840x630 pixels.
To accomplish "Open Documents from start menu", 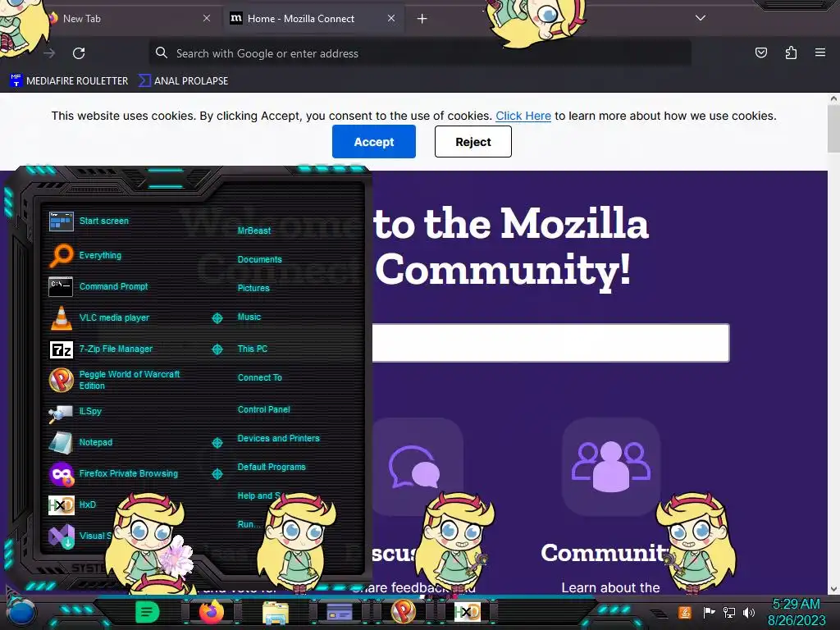I will 259,259.
